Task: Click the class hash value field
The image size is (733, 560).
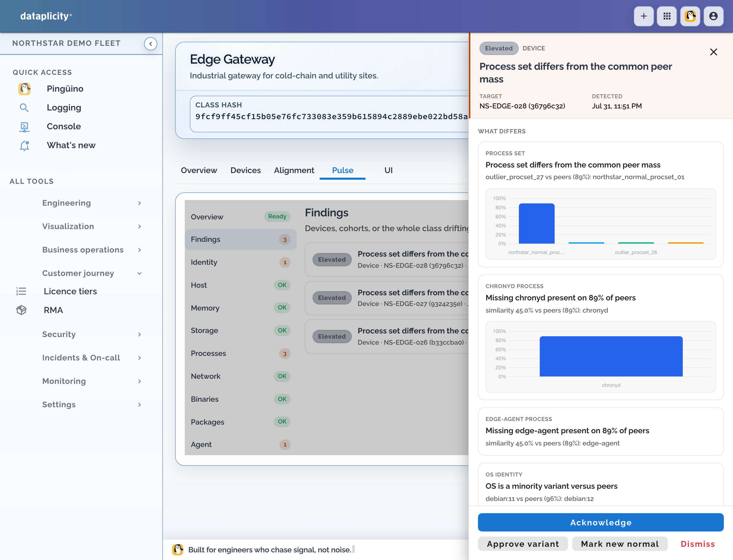Action: (329, 114)
